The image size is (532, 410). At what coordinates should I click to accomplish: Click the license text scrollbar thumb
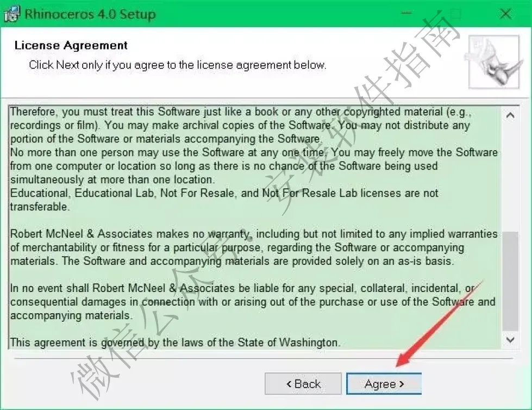tap(510, 281)
